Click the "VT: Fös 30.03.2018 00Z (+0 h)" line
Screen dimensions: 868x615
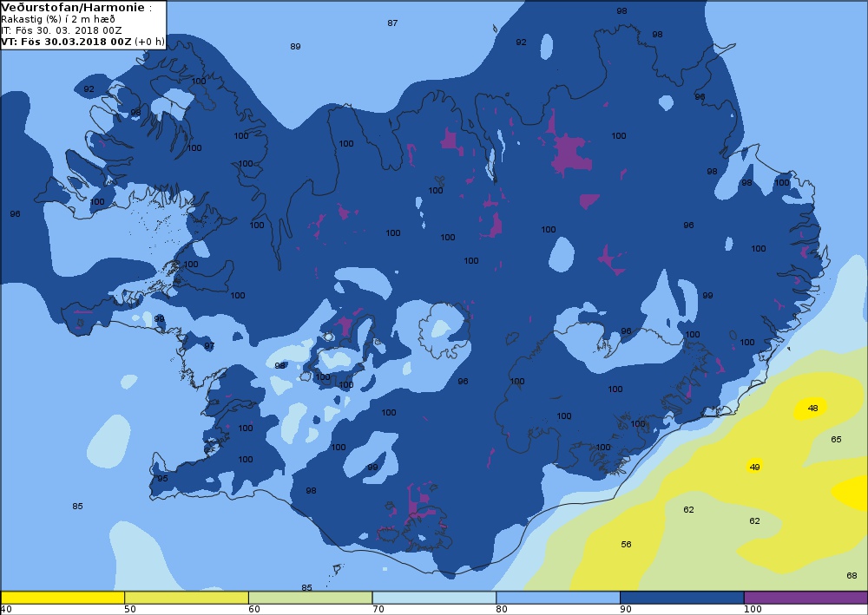tap(83, 42)
